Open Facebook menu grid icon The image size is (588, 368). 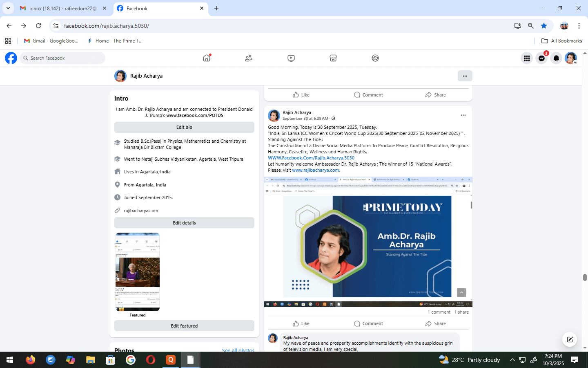click(527, 58)
